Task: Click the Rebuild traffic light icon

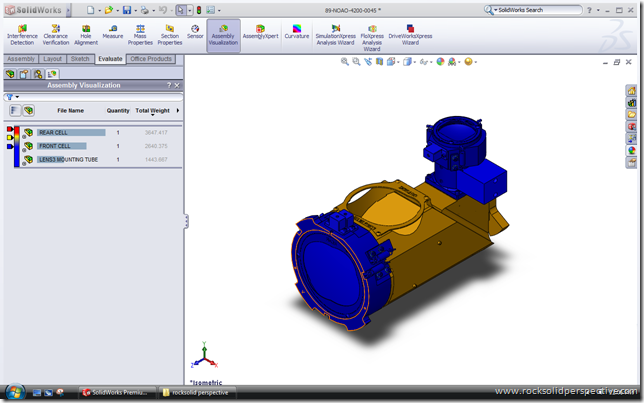Action: point(199,10)
